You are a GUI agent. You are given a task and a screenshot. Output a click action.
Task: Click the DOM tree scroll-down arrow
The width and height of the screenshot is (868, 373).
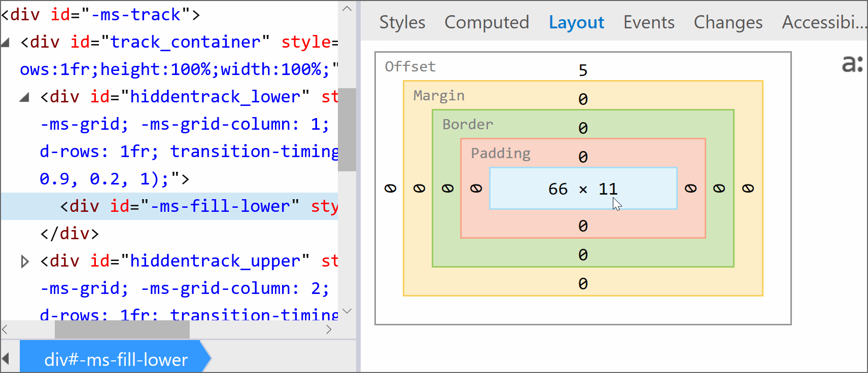click(x=347, y=311)
